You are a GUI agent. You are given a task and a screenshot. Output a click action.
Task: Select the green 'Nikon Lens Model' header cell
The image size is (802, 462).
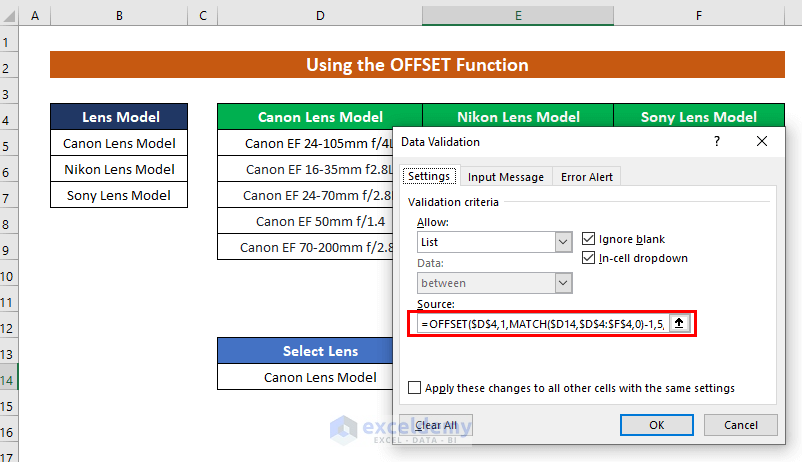[x=518, y=117]
